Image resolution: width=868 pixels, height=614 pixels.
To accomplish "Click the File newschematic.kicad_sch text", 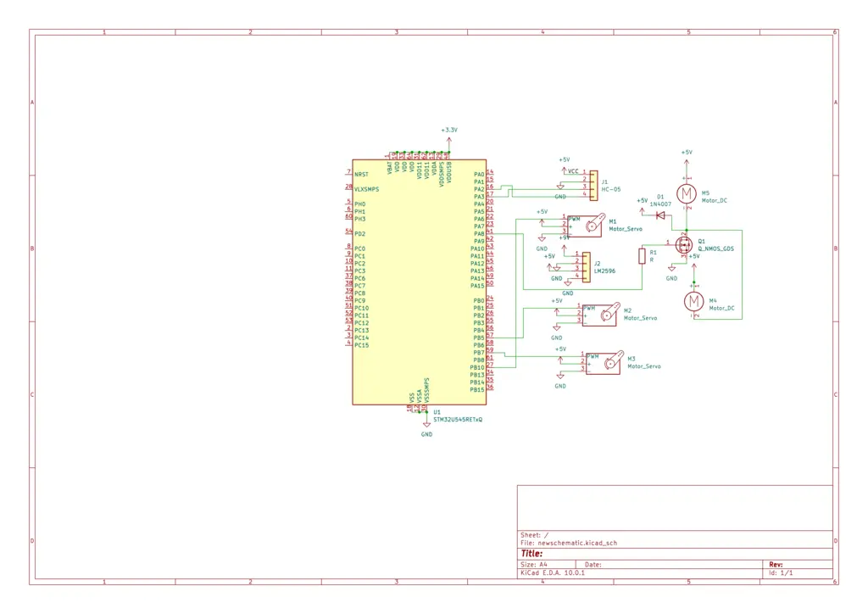I will [x=569, y=543].
